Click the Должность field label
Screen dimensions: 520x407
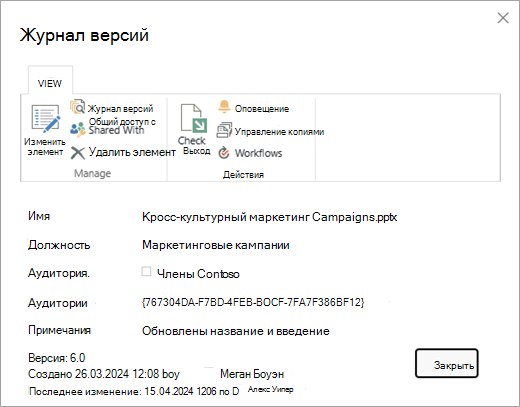tap(59, 245)
